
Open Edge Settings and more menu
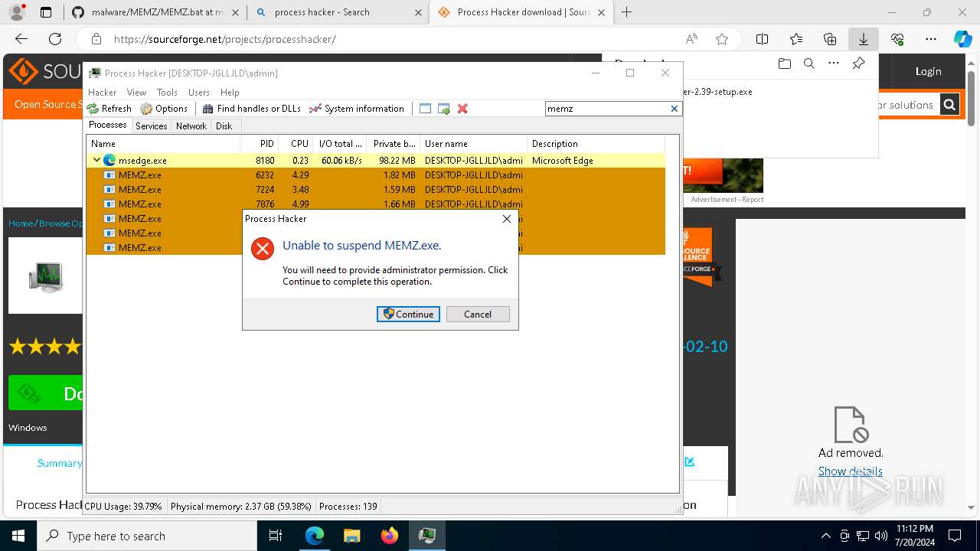click(931, 39)
